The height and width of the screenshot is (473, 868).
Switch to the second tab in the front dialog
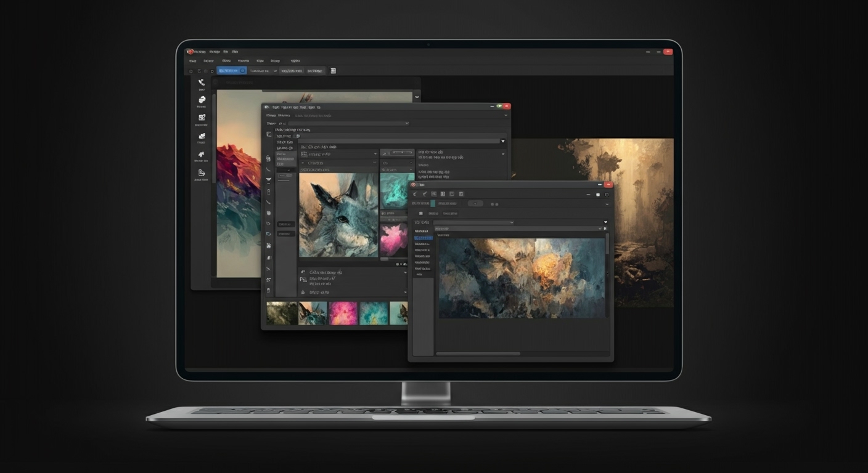click(450, 213)
